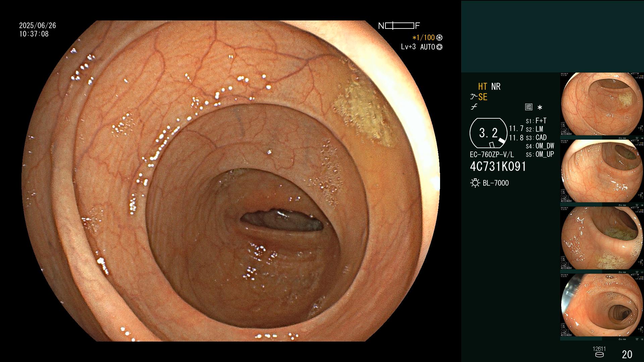Image resolution: width=644 pixels, height=362 pixels.
Task: Select switch S5: OM_UP
Action: point(540,154)
